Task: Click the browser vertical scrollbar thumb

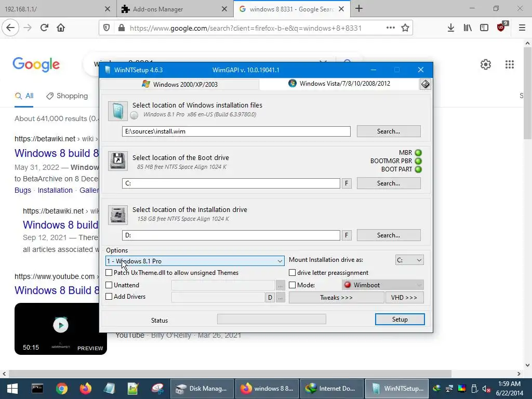Action: point(527,94)
